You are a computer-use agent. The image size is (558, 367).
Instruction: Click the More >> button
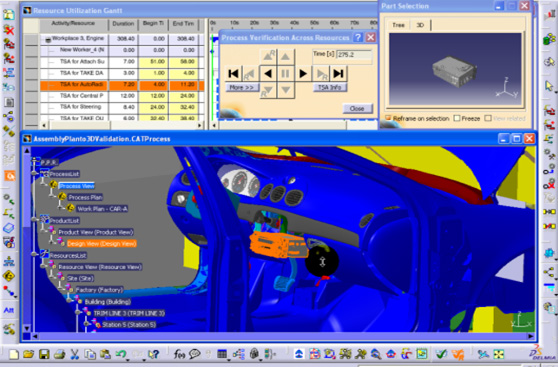click(x=242, y=87)
